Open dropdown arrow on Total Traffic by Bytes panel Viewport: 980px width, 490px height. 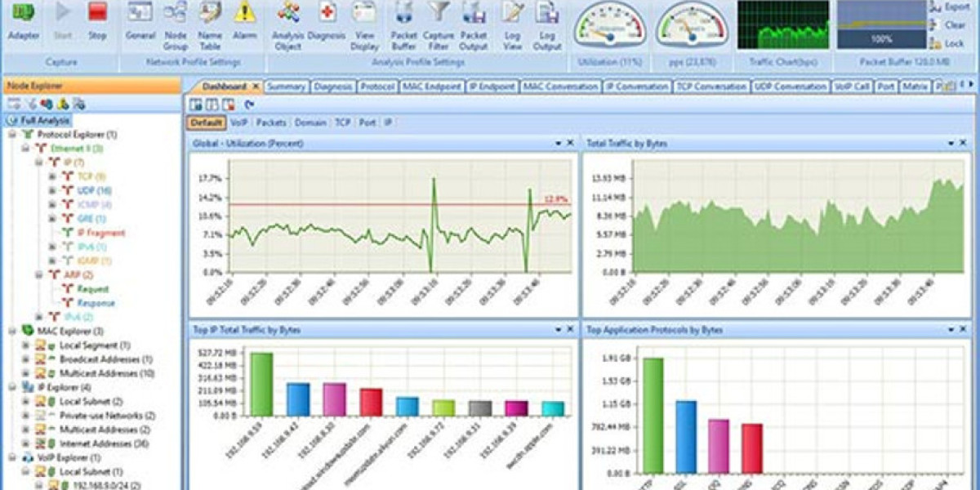951,144
